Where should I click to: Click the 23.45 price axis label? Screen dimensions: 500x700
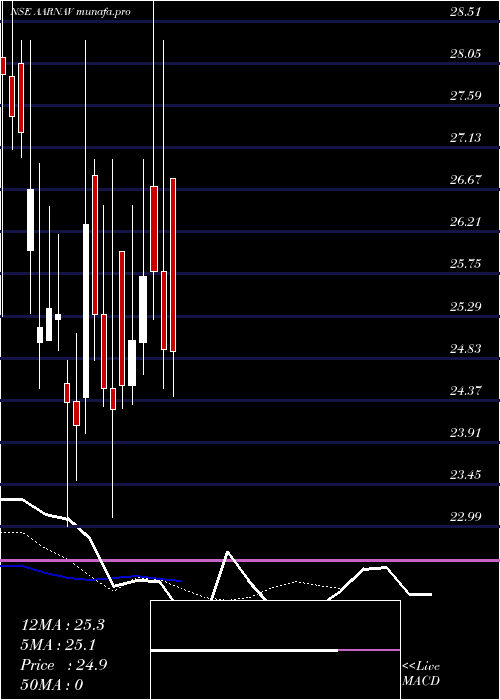[x=465, y=475]
